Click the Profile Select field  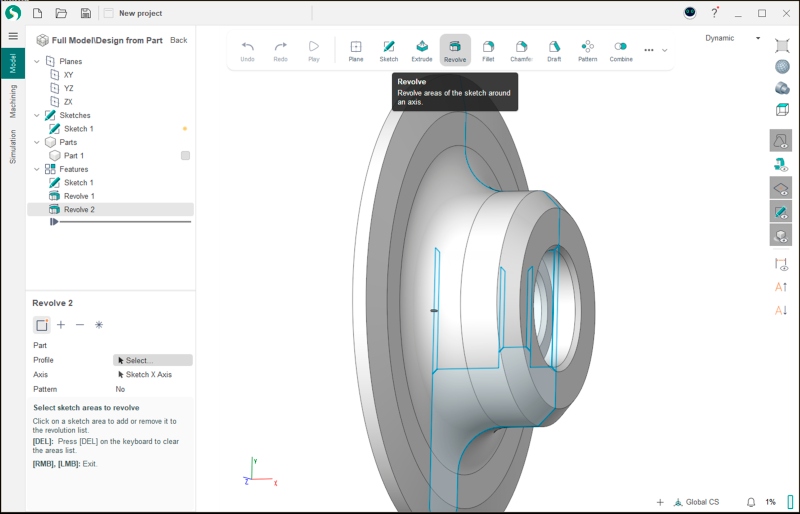(x=153, y=360)
